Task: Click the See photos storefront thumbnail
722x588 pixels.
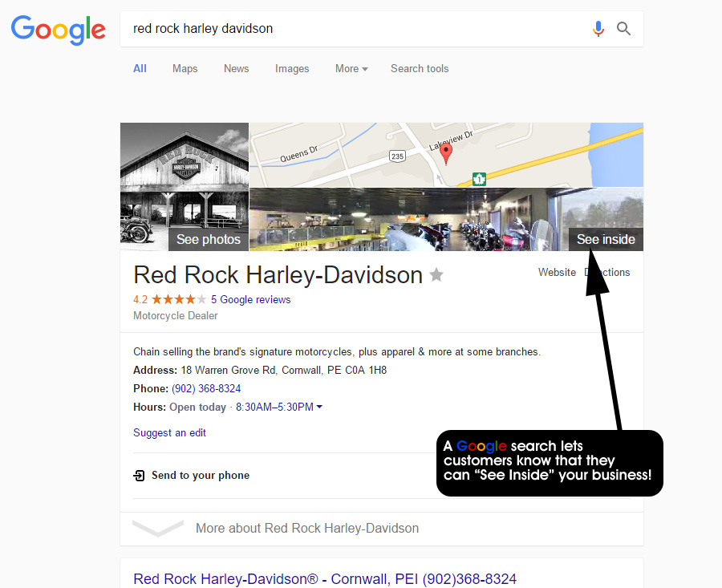Action: click(x=185, y=186)
